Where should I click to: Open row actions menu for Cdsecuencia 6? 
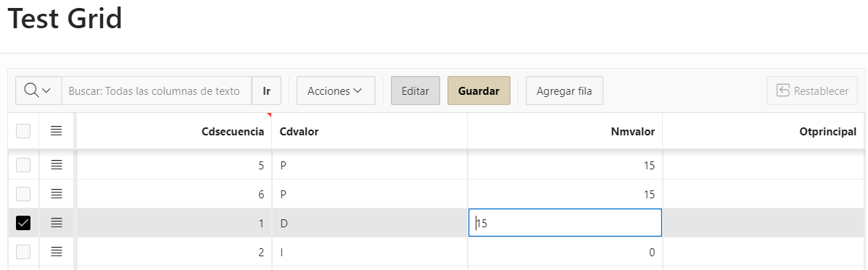(x=56, y=194)
